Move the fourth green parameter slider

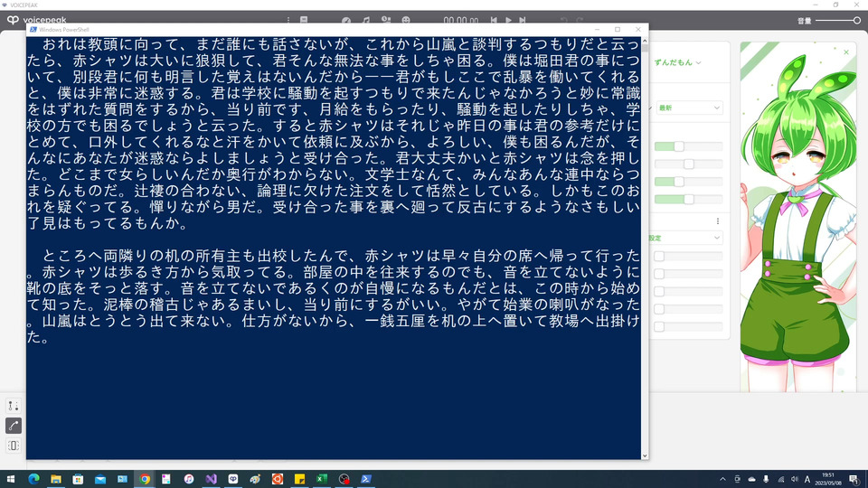[689, 199]
